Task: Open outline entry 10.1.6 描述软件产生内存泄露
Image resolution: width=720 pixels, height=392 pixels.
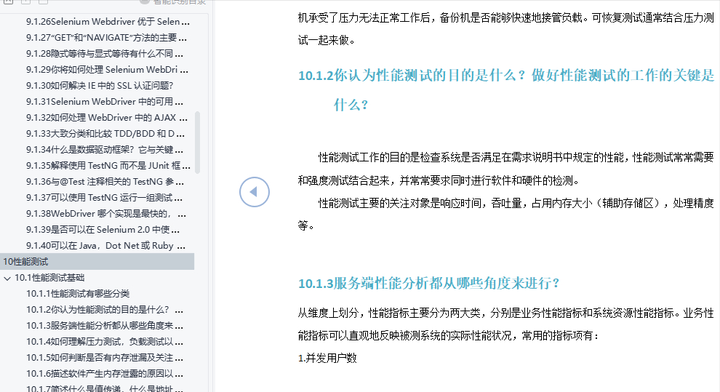Action: (104, 374)
